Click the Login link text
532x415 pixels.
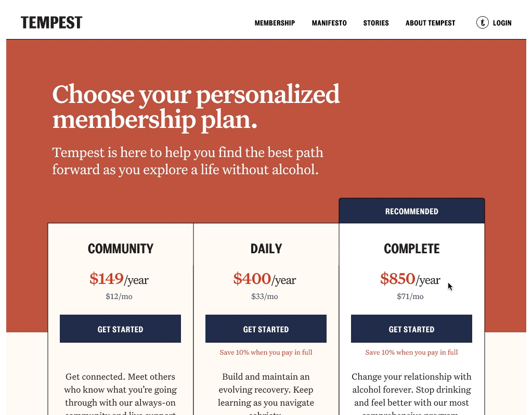click(x=502, y=23)
